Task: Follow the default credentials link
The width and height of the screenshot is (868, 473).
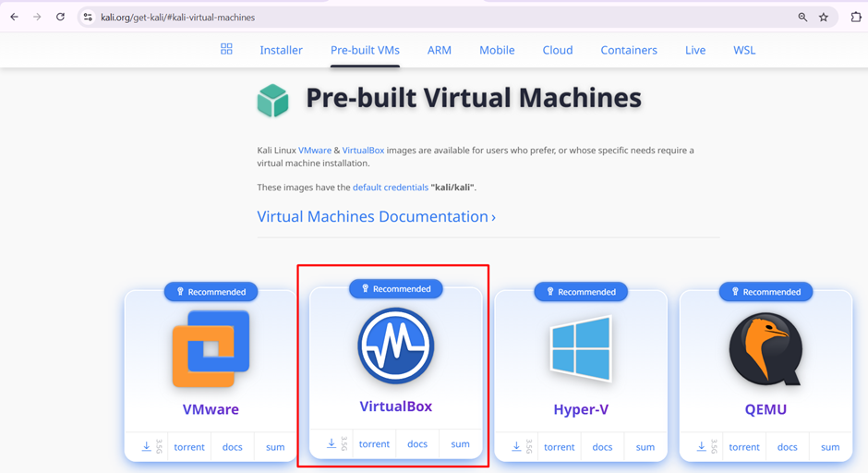Action: coord(390,187)
